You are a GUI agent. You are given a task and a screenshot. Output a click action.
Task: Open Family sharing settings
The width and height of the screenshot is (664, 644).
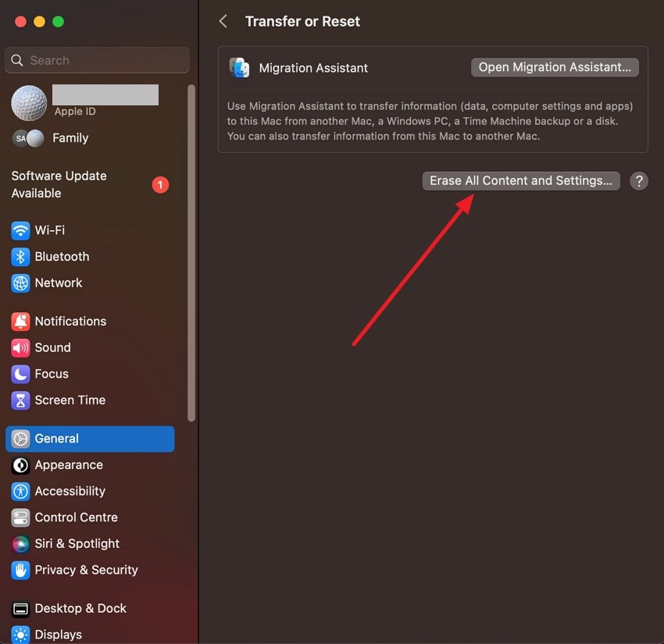[x=90, y=138]
